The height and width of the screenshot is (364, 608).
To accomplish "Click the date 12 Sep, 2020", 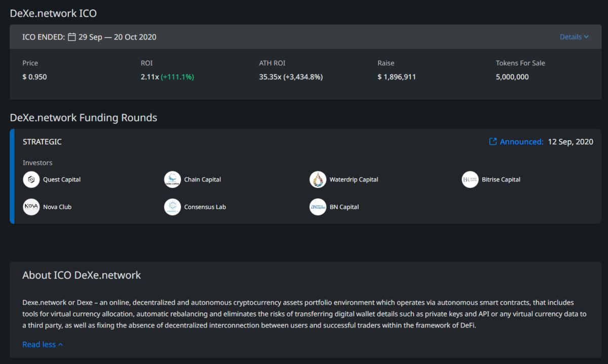I will (571, 142).
